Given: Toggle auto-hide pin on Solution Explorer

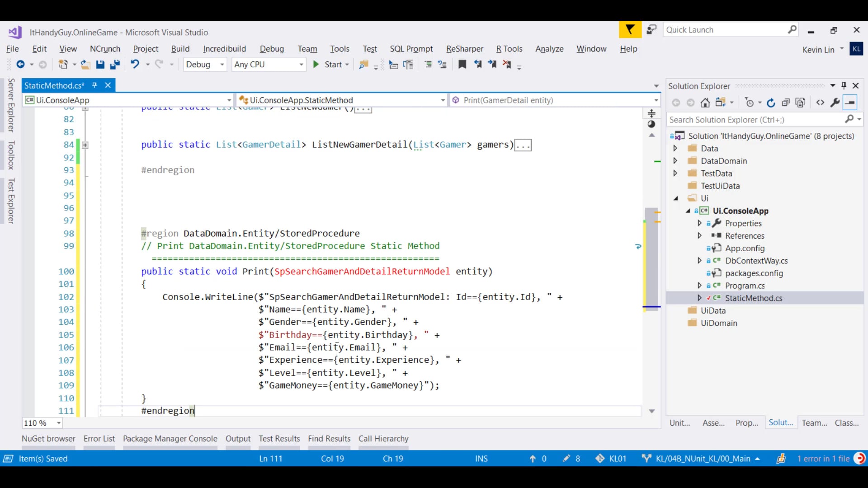Looking at the screenshot, I should (x=844, y=85).
